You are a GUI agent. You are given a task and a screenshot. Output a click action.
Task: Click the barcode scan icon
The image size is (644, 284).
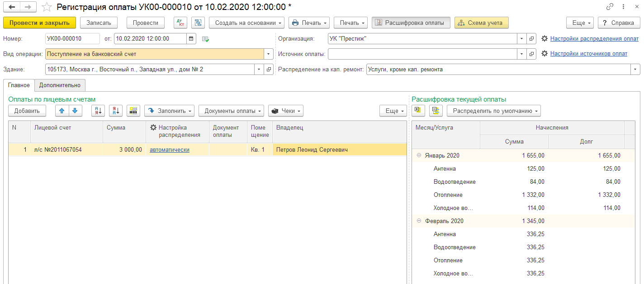click(133, 111)
